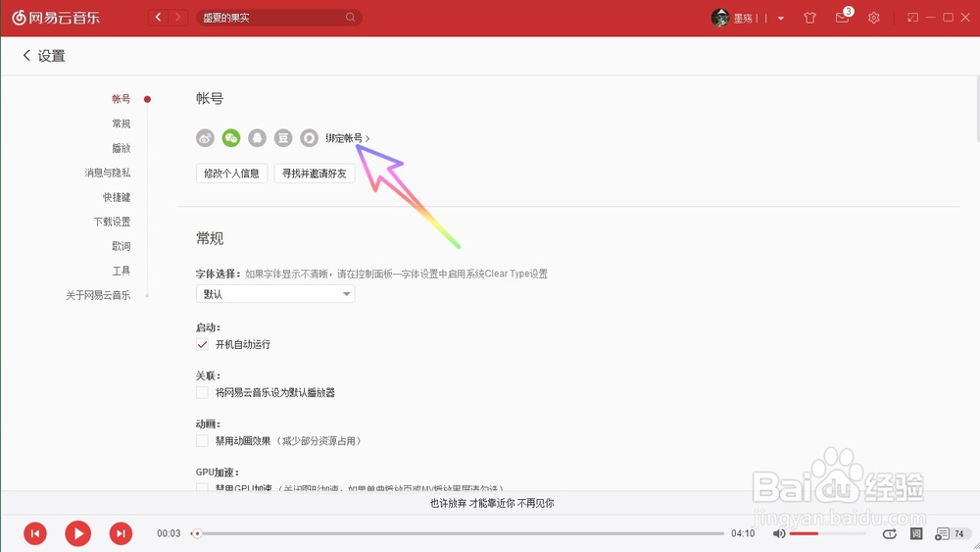Click the Douban binding icon
Viewport: 980px width, 552px height.
click(283, 137)
